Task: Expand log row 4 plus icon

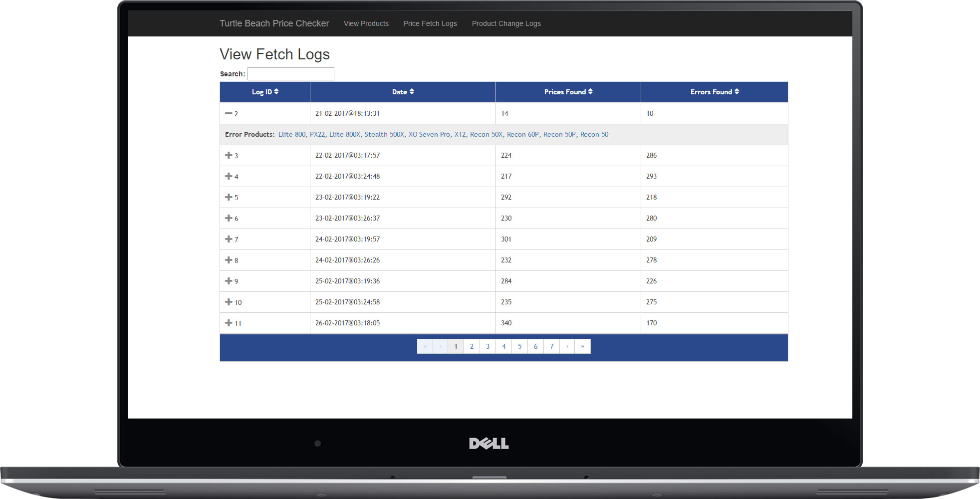Action: [229, 176]
